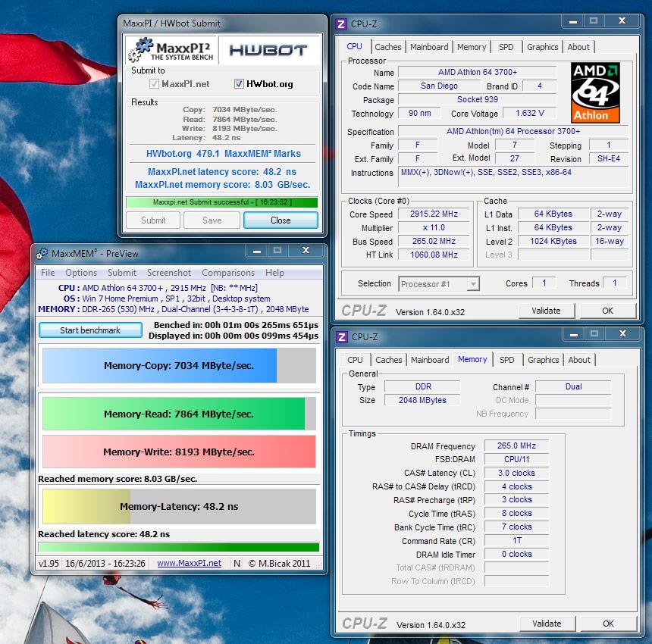
Task: Open the File menu in MaxxMEM²
Action: [x=48, y=273]
